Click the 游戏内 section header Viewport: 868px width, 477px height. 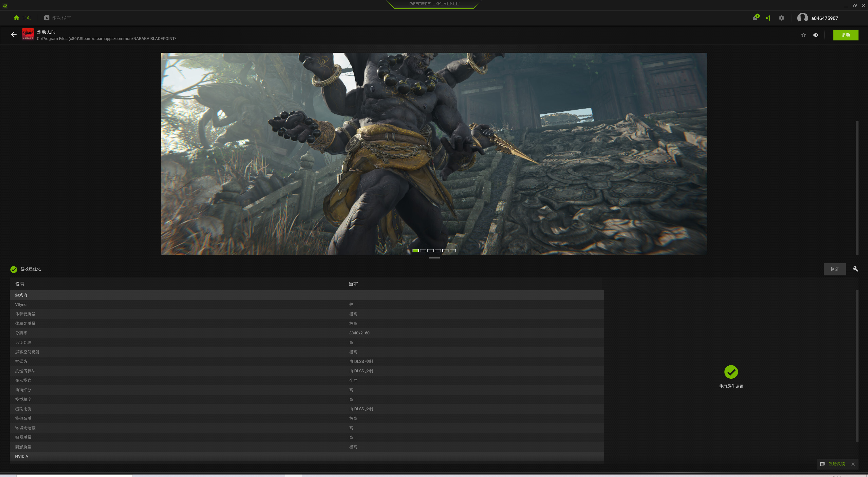(307, 295)
